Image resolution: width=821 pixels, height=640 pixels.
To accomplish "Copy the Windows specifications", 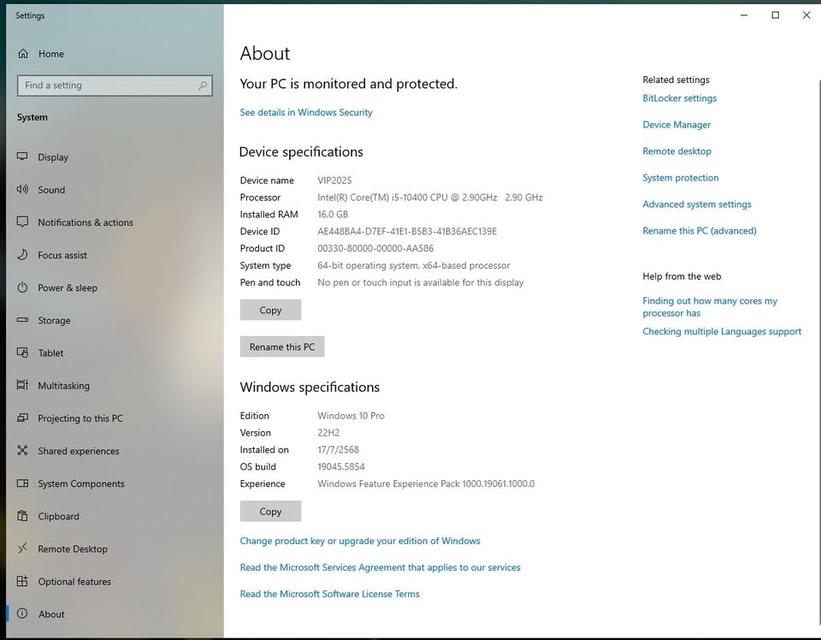I will [270, 511].
